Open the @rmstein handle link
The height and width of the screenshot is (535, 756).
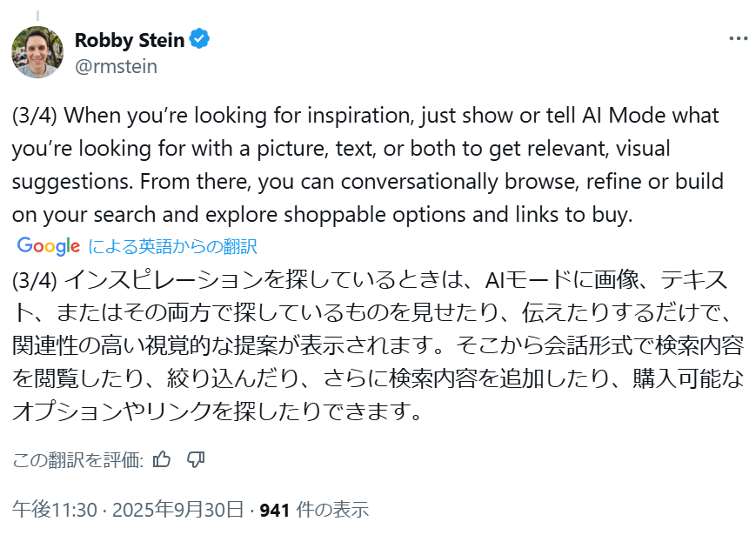coord(116,66)
